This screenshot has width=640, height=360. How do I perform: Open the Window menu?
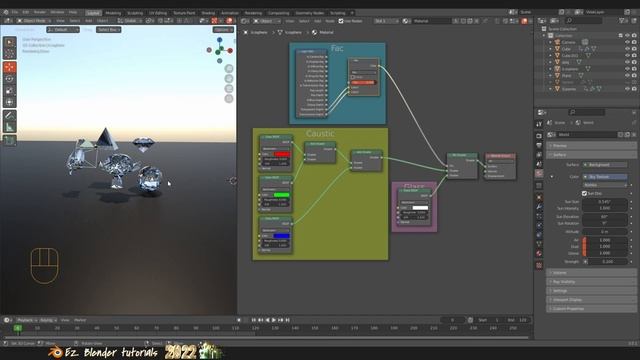coord(58,13)
